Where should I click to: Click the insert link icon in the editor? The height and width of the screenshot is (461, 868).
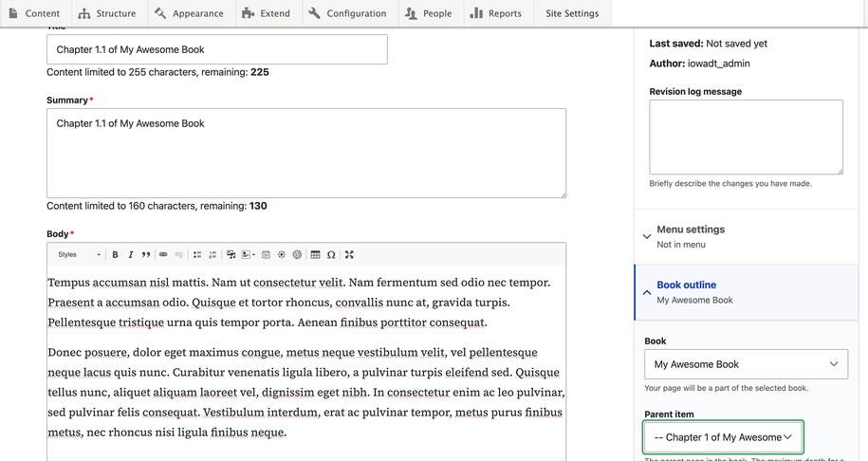pyautogui.click(x=163, y=254)
